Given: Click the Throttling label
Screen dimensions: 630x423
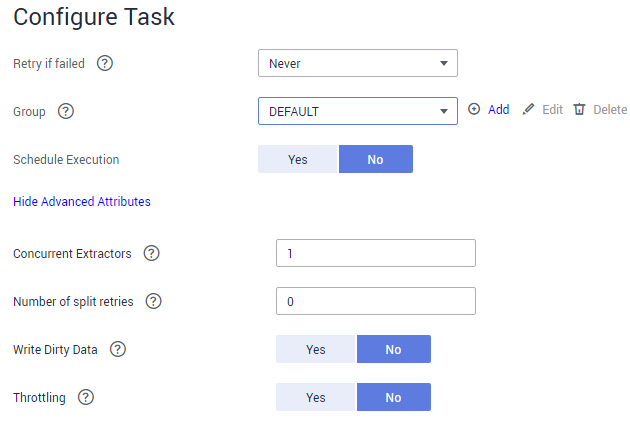Looking at the screenshot, I should tap(39, 397).
